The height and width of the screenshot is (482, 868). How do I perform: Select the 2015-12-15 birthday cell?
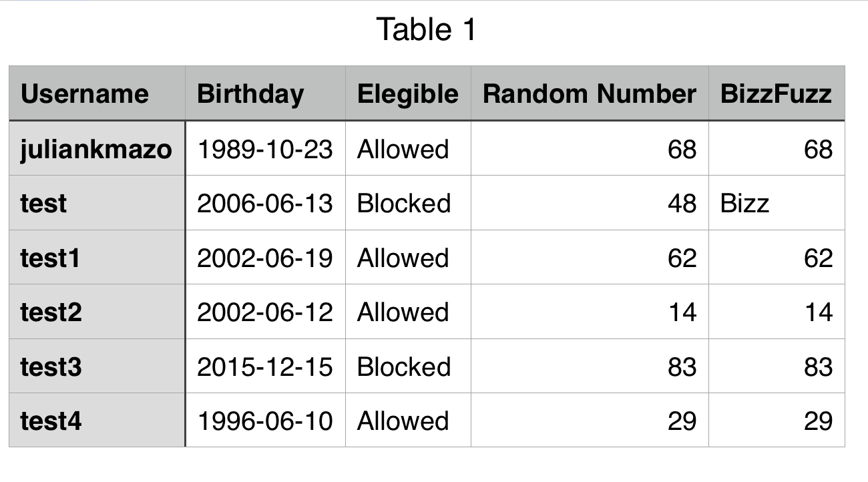(265, 367)
